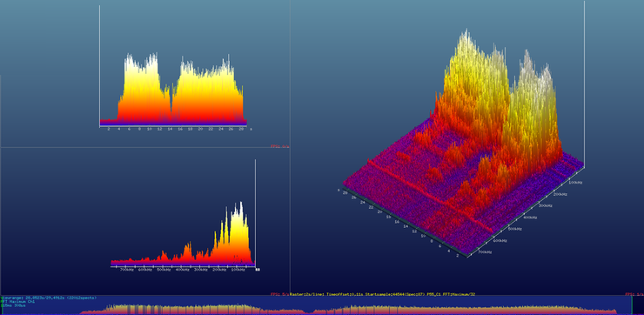Click the 600kHz label on the lower-left spectrum axis
This screenshot has width=644, height=315.
point(145,270)
